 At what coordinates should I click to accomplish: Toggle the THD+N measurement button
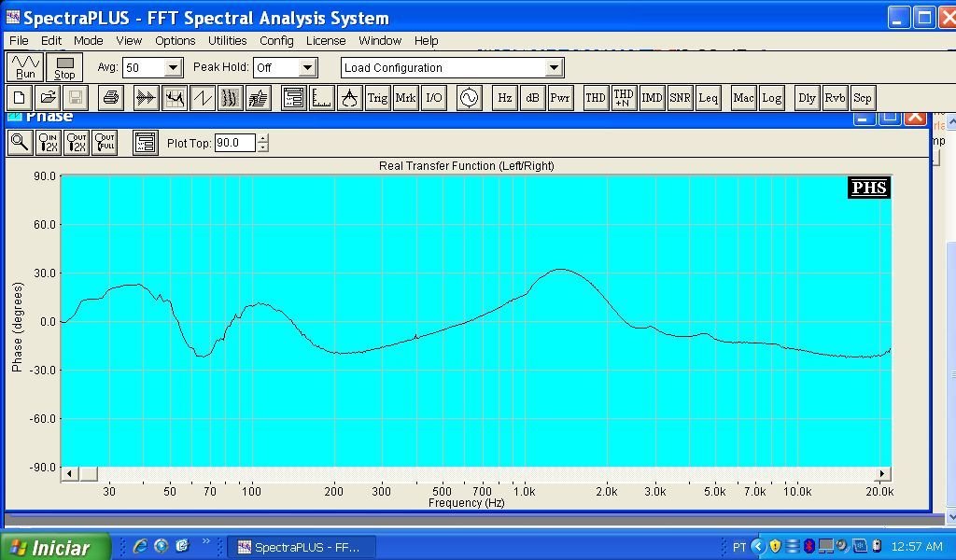coord(624,98)
